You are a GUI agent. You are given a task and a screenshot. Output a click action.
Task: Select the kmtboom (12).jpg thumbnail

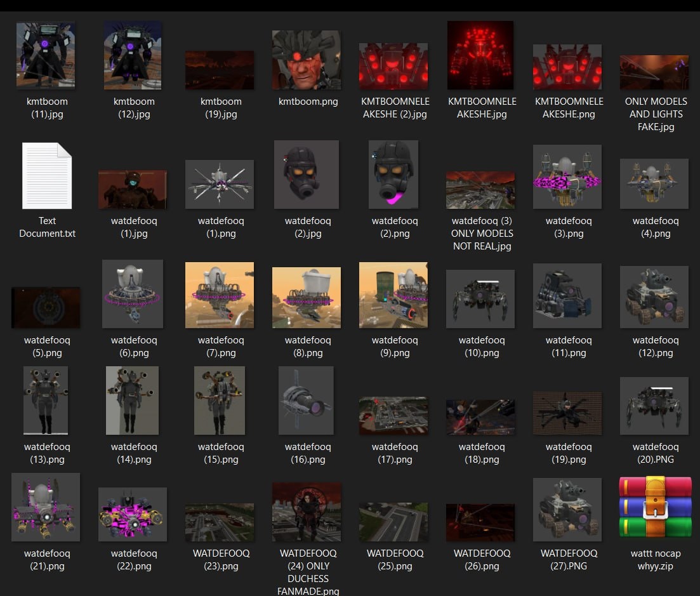(133, 55)
